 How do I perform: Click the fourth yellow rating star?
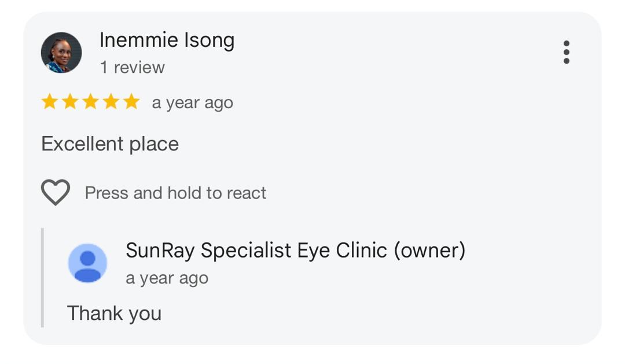coord(111,102)
